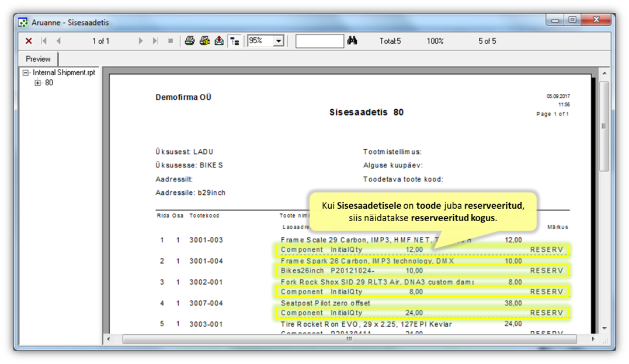Click the Aruanne window app icon
The height and width of the screenshot is (364, 629).
click(23, 22)
